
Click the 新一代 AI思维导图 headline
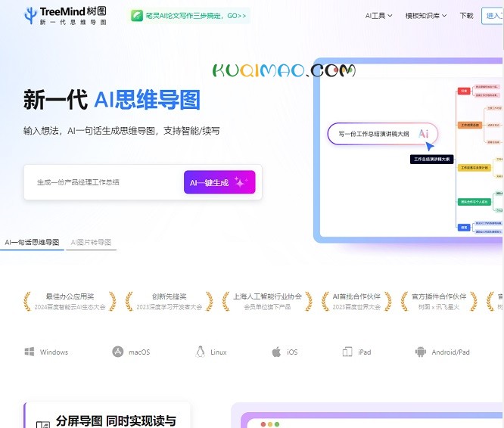(x=112, y=100)
